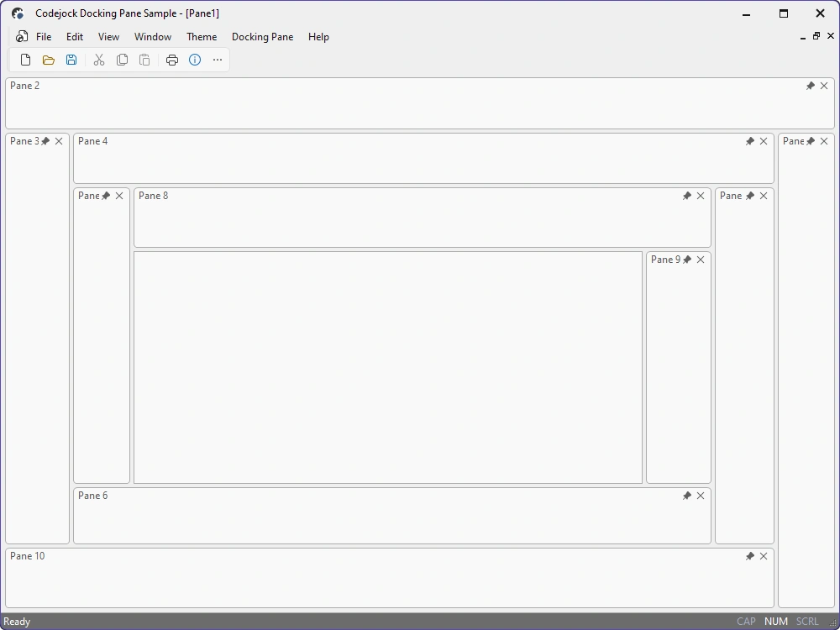
Task: Pin the pane directly right of Pane 8
Action: [x=750, y=196]
